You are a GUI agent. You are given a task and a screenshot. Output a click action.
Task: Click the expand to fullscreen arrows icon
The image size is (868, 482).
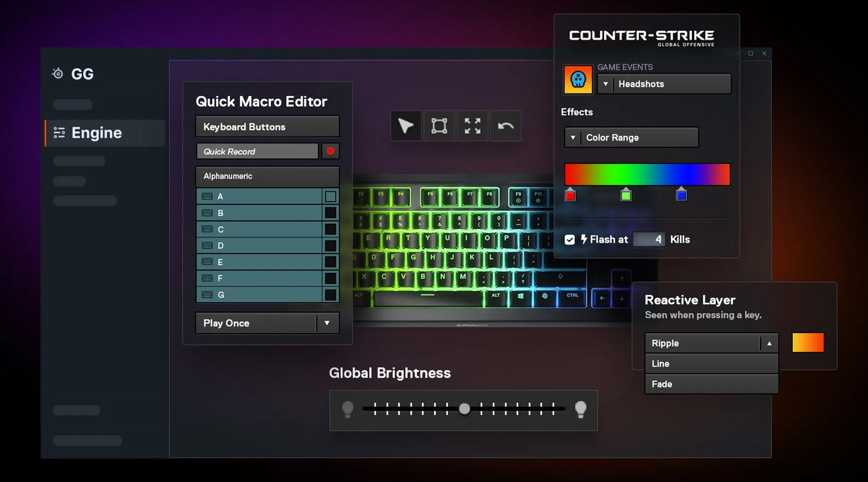click(x=472, y=126)
